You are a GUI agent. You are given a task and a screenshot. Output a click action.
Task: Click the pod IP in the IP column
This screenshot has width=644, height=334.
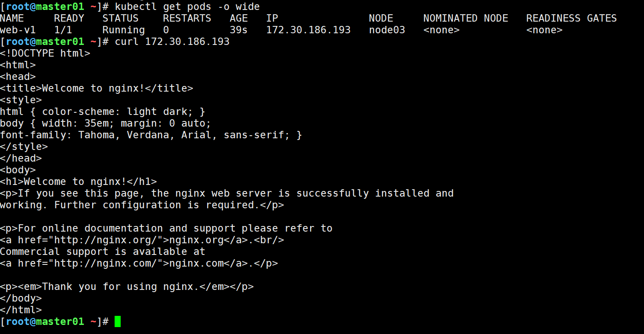coord(308,30)
